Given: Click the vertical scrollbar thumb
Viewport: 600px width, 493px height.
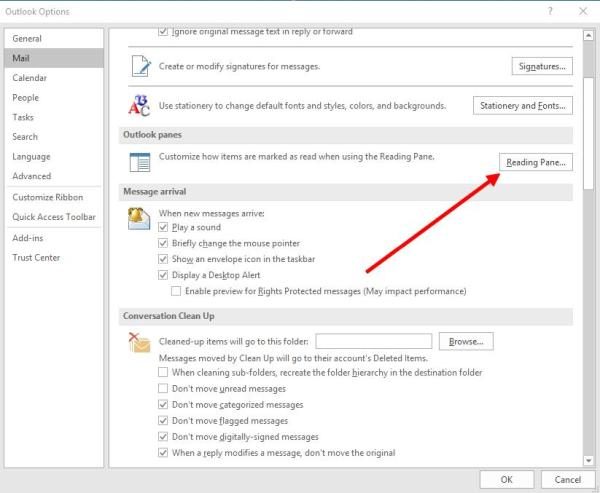Looking at the screenshot, I should coord(588,133).
